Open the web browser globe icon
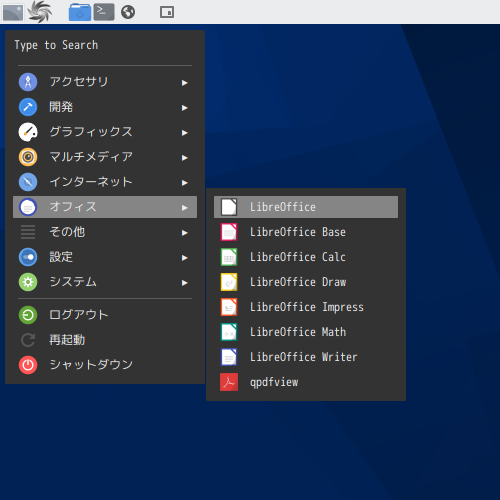 tap(128, 12)
